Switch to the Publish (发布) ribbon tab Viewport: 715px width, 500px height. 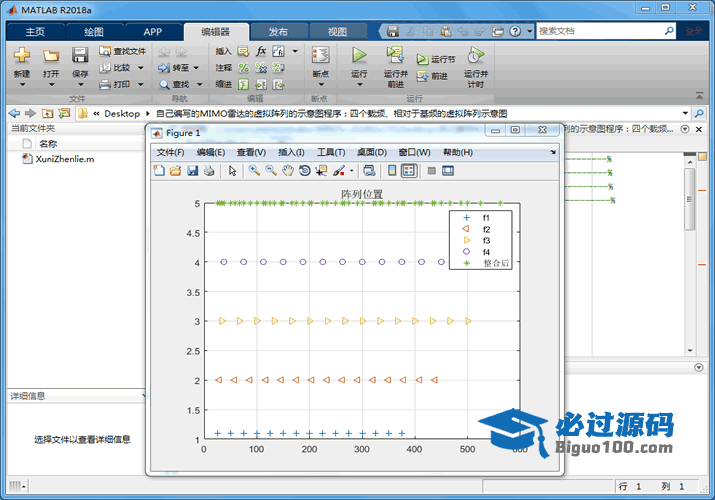[x=278, y=31]
